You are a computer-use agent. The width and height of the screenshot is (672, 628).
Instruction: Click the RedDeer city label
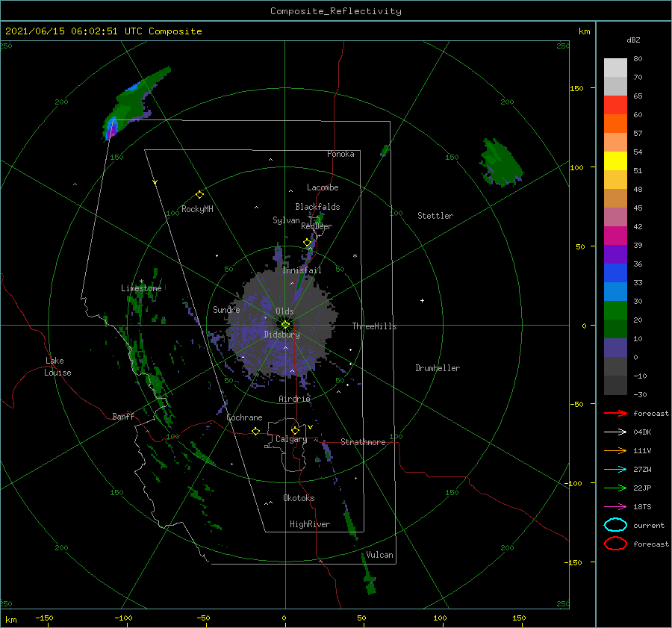point(317,226)
